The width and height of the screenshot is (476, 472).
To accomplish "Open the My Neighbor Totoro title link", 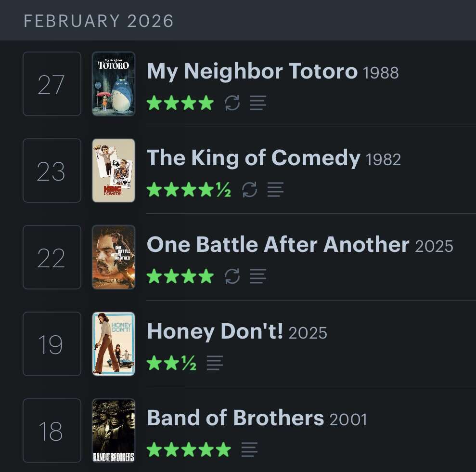I will (x=252, y=71).
